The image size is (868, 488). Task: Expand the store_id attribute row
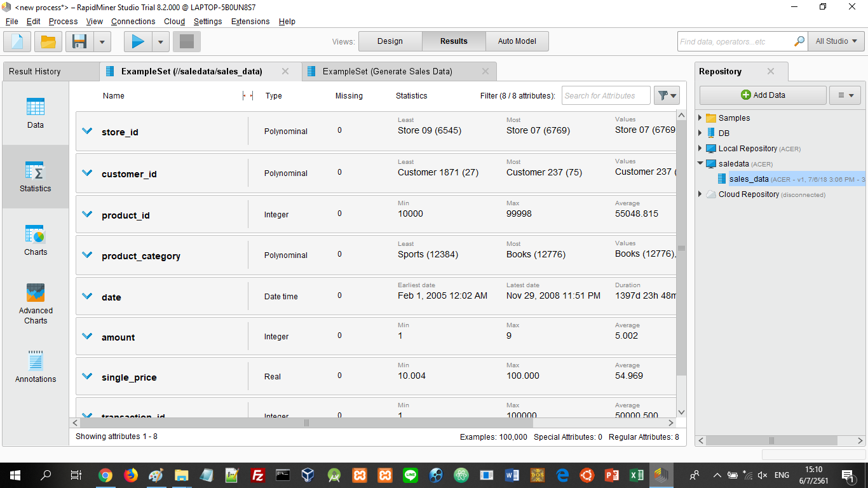tap(88, 131)
